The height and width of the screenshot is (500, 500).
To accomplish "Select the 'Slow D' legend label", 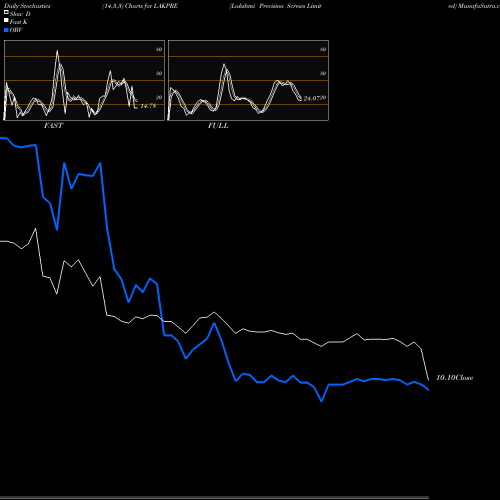I will (x=20, y=14).
